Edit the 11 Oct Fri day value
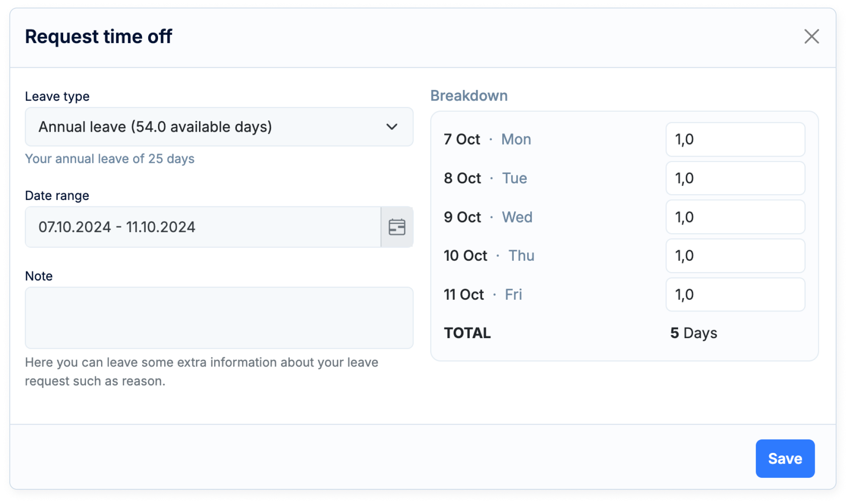Viewport: 849px width, 504px height. click(x=735, y=294)
